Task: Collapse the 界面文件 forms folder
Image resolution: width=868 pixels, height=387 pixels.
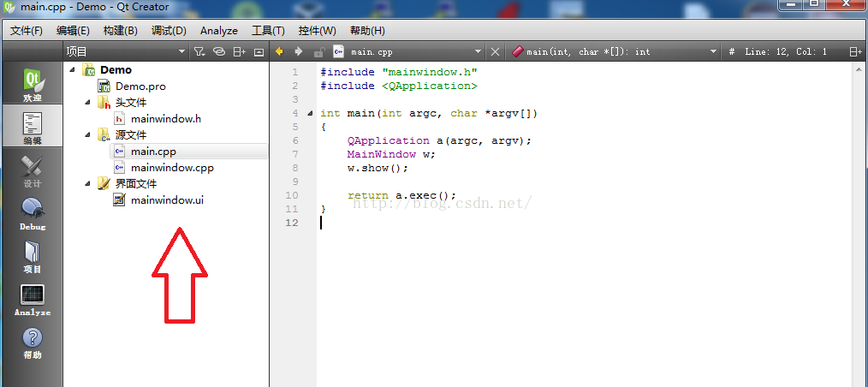Action: point(88,183)
